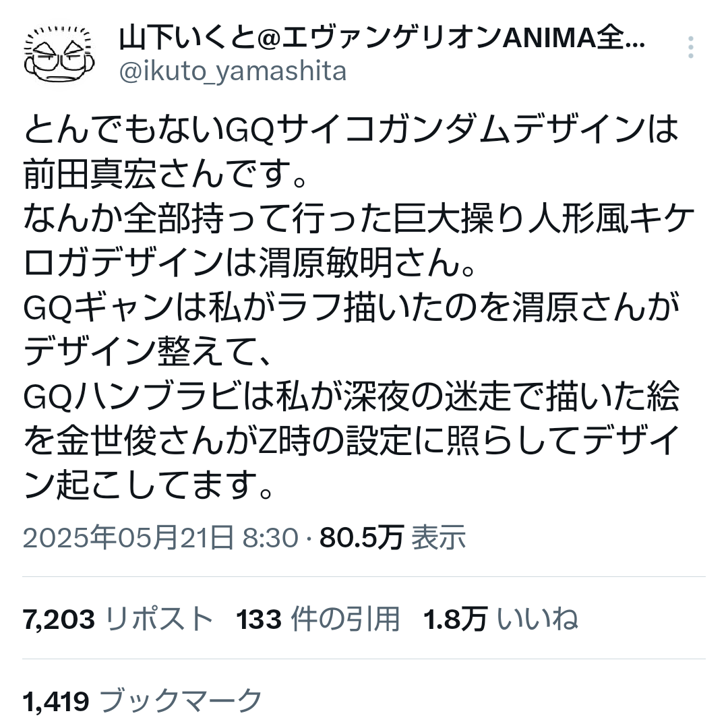Visit the @ikuto_yamashita handle link

pyautogui.click(x=233, y=71)
